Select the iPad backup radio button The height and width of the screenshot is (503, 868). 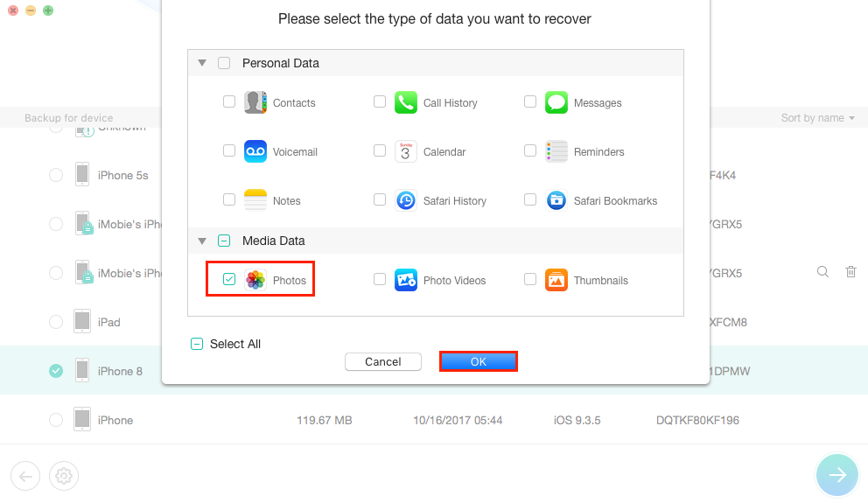click(56, 322)
